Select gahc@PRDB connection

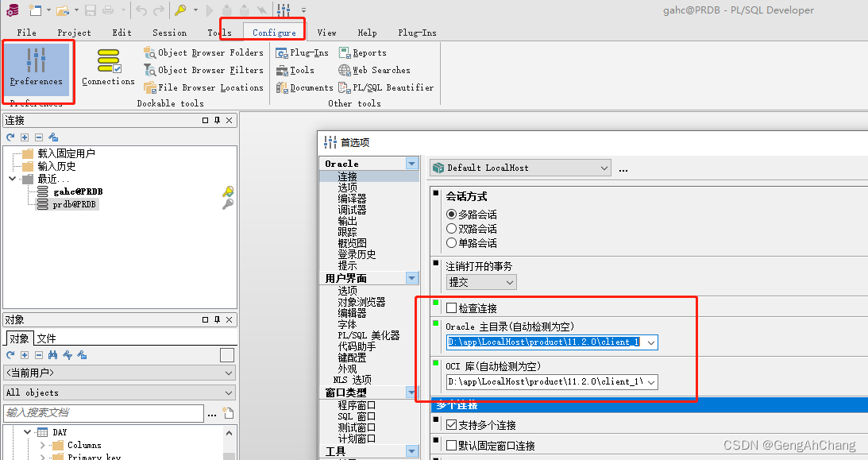point(78,191)
